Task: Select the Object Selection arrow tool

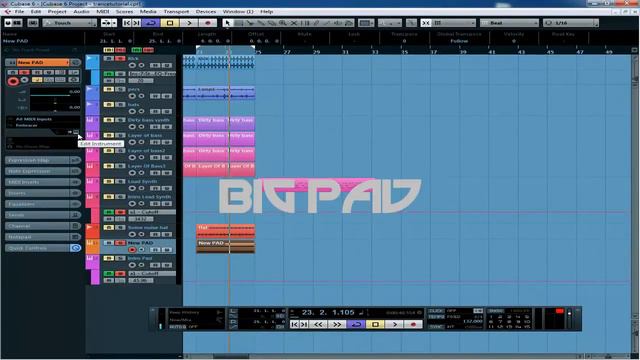Action: [x=228, y=23]
